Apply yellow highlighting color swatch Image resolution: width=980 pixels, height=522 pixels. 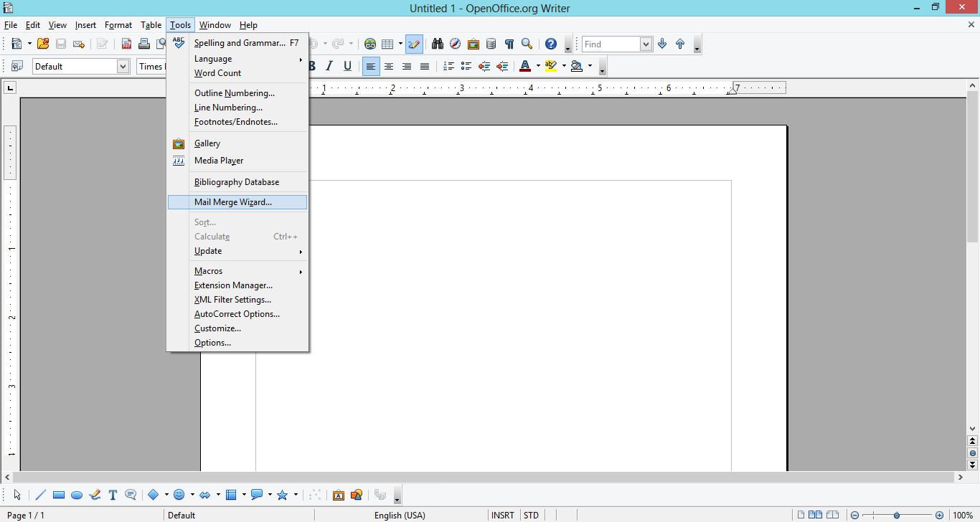pos(551,66)
